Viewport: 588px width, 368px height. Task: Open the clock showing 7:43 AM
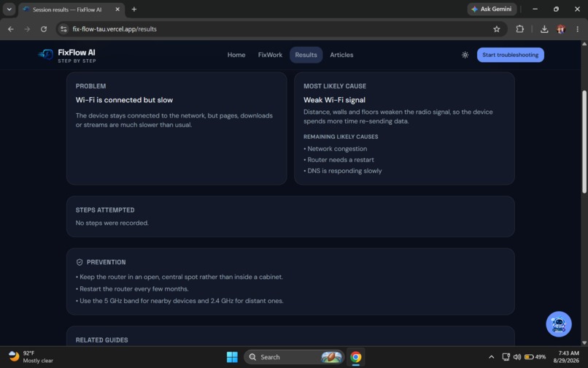pos(566,357)
